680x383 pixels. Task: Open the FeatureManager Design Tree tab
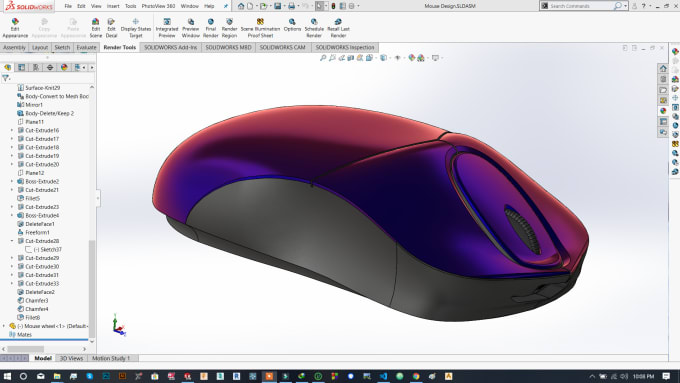click(7, 67)
